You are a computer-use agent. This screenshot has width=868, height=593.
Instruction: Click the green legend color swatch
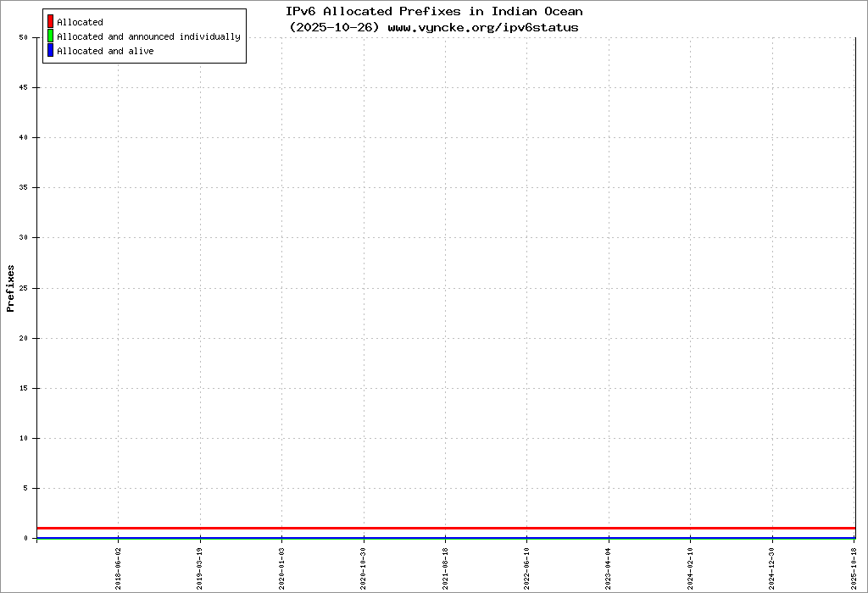50,36
